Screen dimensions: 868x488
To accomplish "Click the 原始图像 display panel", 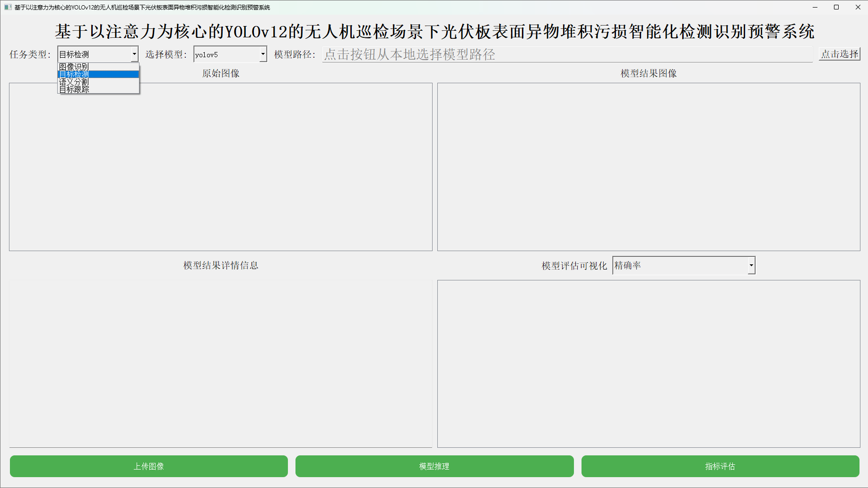I will [221, 167].
